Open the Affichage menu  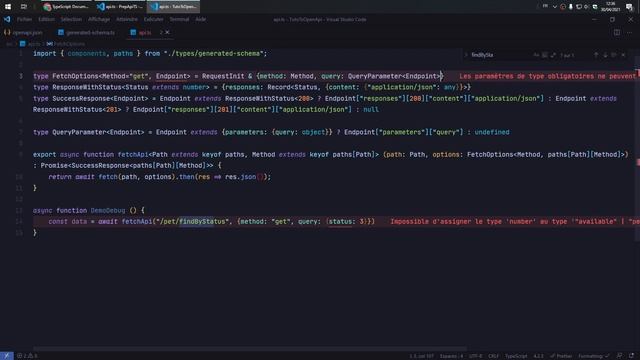click(x=99, y=19)
